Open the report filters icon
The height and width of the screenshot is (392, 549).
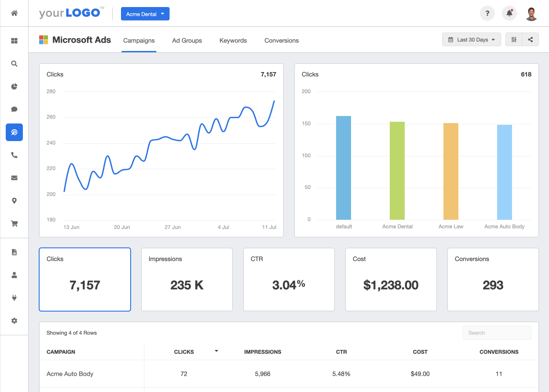pos(513,39)
